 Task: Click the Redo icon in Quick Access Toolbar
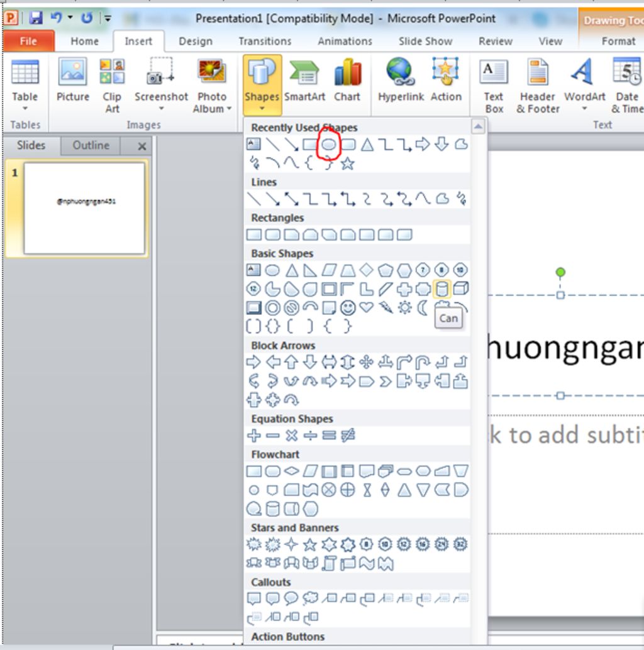coord(87,18)
